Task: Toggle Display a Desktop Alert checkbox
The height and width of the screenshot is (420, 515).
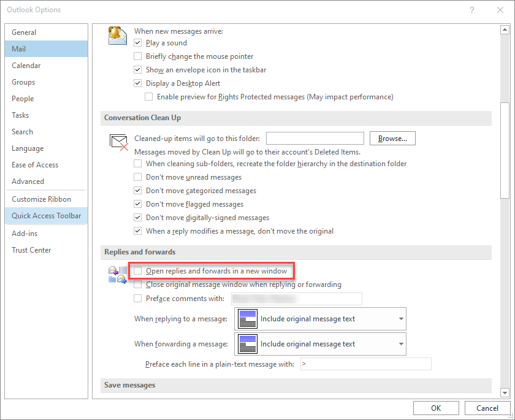Action: 137,83
